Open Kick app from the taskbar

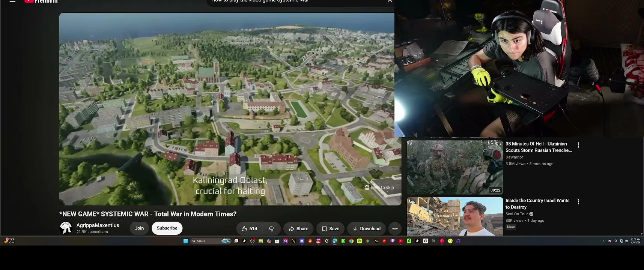[343, 241]
